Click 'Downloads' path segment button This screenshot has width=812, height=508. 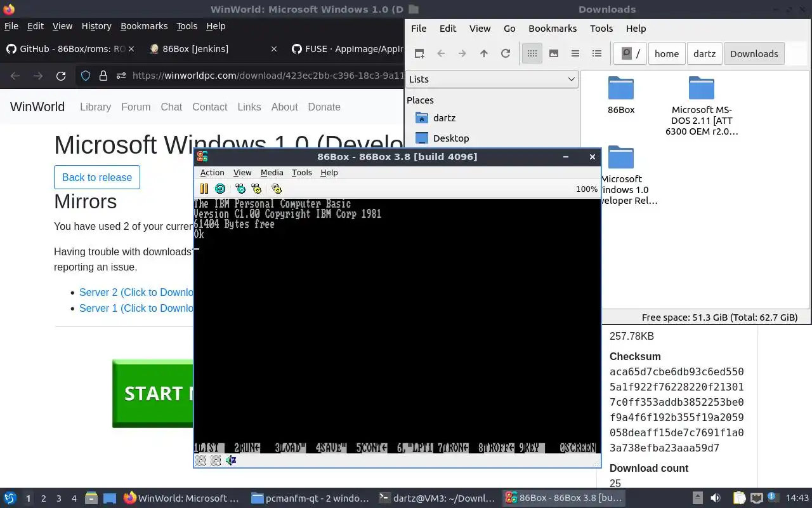point(754,54)
